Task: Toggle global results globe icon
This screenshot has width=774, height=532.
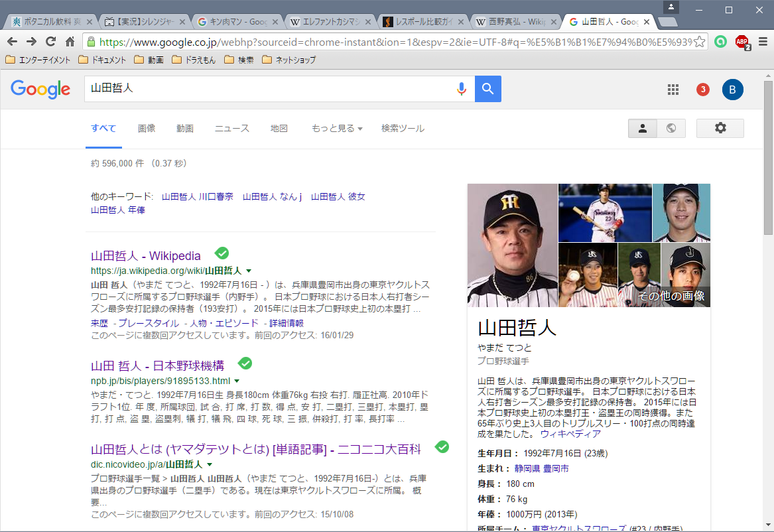Action: coord(671,128)
